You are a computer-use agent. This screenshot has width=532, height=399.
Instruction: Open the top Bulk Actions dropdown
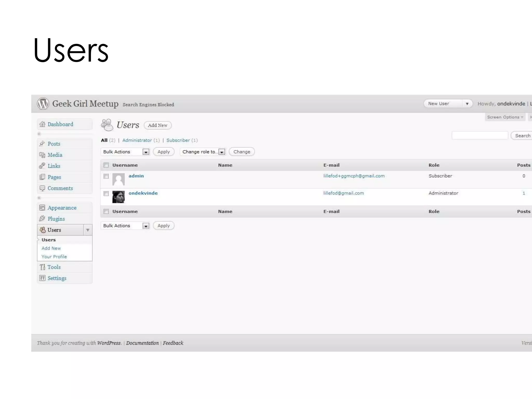tap(125, 152)
